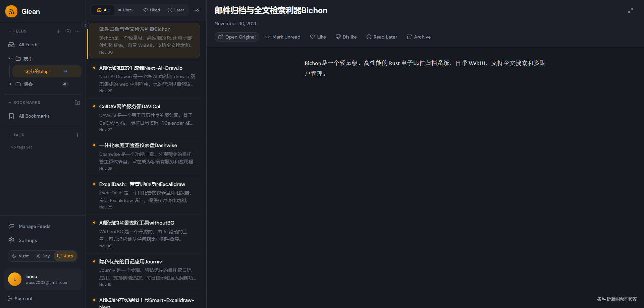Expand article to fullscreen view

point(631,11)
